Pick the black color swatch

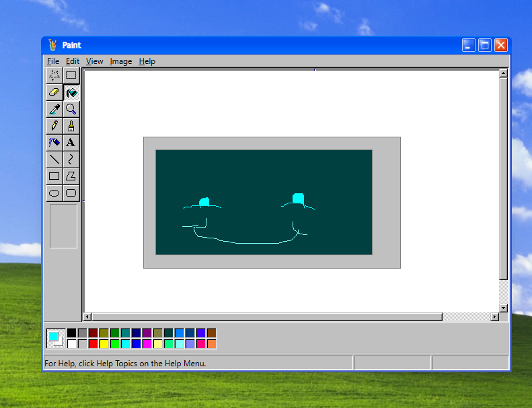pyautogui.click(x=71, y=333)
